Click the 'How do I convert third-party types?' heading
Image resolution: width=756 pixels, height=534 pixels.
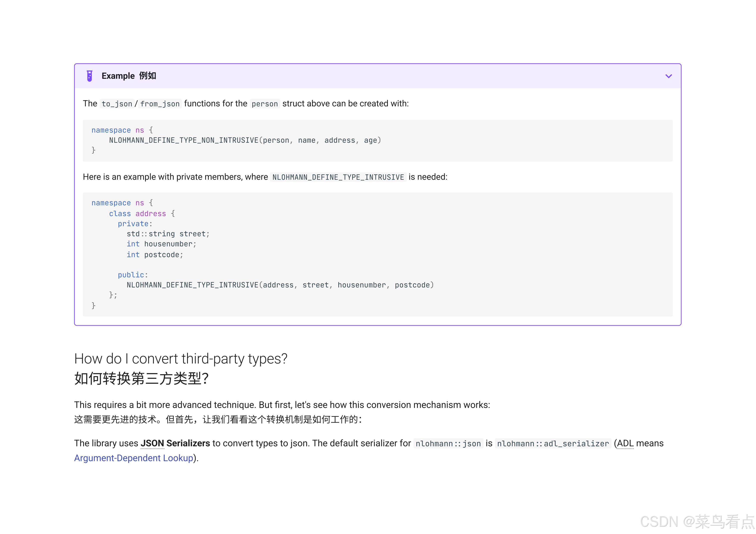pyautogui.click(x=181, y=359)
